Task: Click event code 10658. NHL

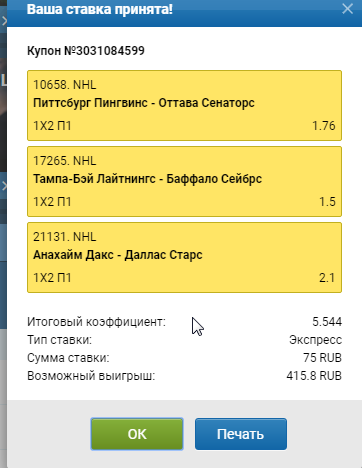Action: (65, 85)
